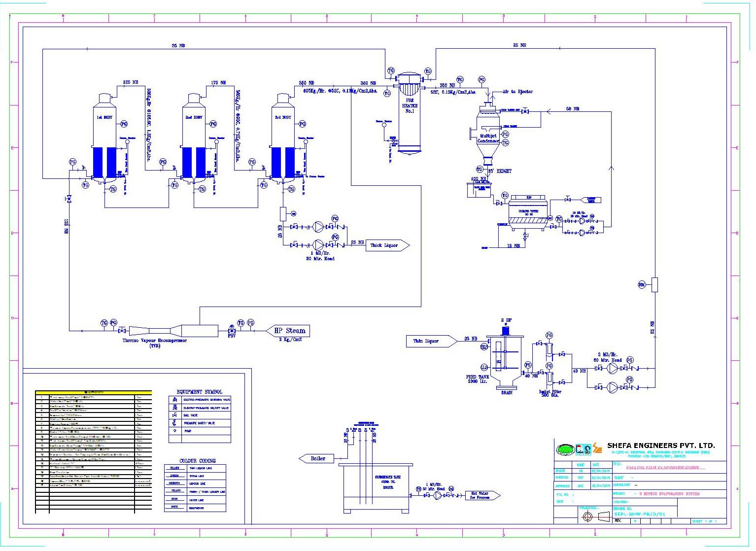The height and width of the screenshot is (551, 756).
Task: Click the SHEFA ENGINEERS PVT. LTD. title
Action: [x=661, y=446]
